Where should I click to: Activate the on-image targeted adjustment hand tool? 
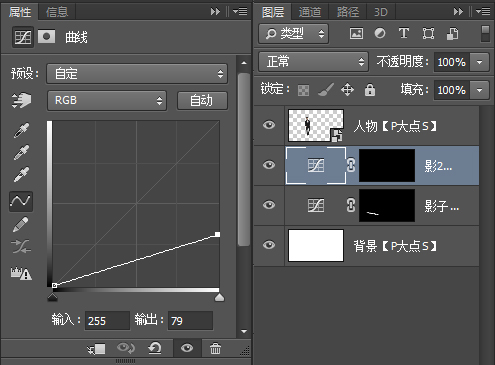click(x=21, y=100)
